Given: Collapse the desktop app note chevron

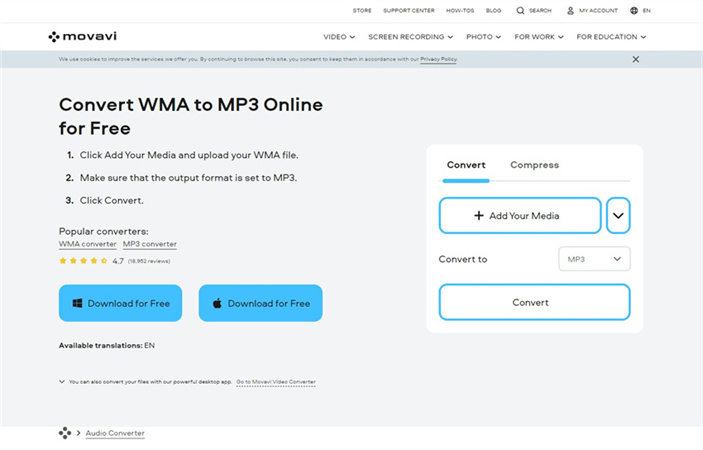Looking at the screenshot, I should pyautogui.click(x=61, y=382).
